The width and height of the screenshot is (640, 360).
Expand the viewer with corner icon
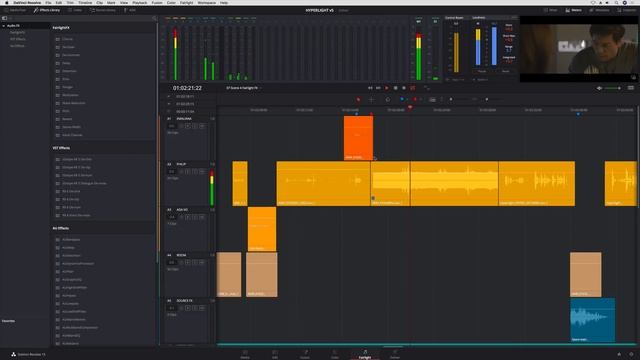[x=633, y=77]
